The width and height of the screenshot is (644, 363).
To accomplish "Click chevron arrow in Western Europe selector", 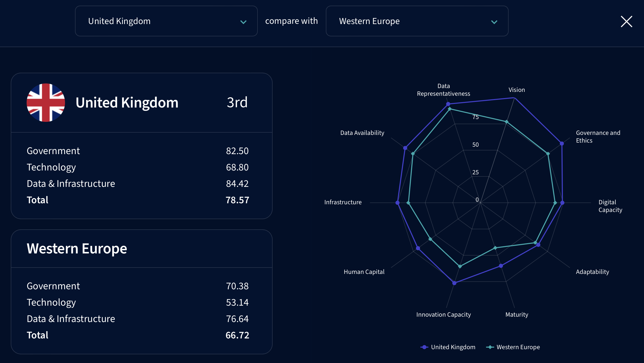I will [494, 22].
